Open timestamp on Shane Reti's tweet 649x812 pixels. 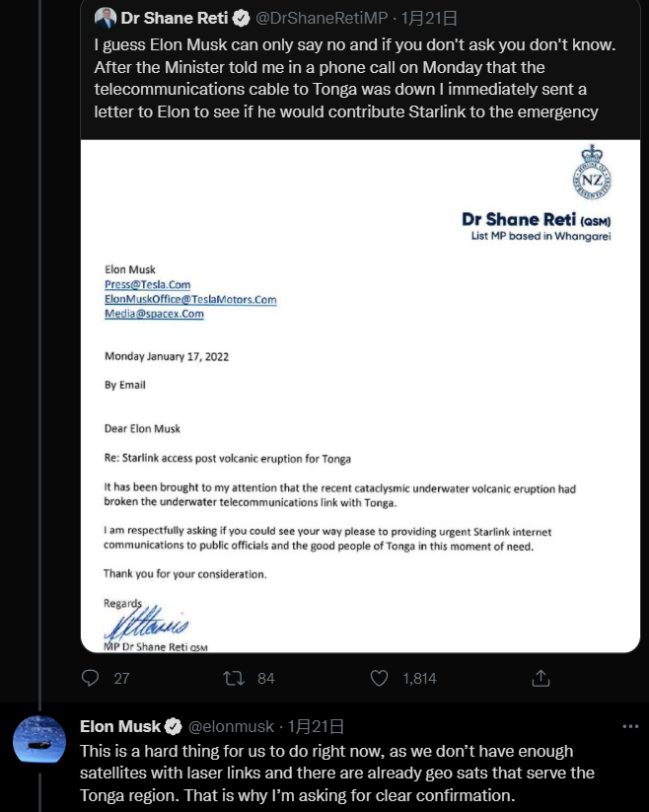pos(416,18)
